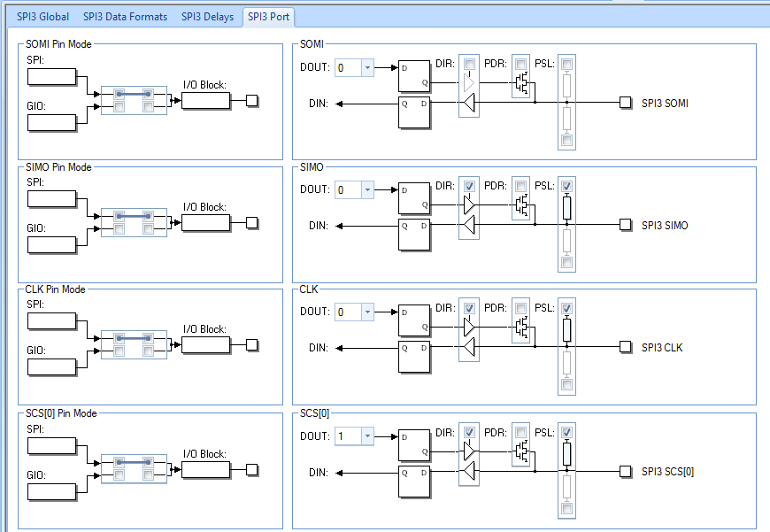The height and width of the screenshot is (532, 770).
Task: Click the SPI3 SOMI pin terminal square
Action: (x=625, y=103)
